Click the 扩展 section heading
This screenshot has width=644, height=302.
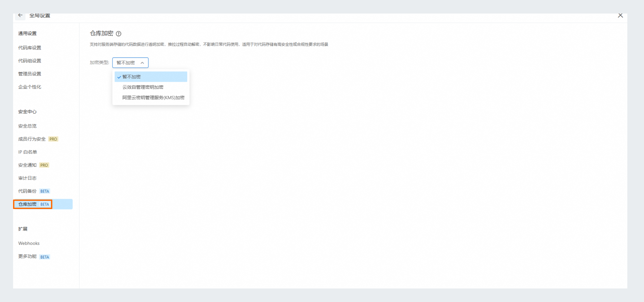pyautogui.click(x=23, y=229)
